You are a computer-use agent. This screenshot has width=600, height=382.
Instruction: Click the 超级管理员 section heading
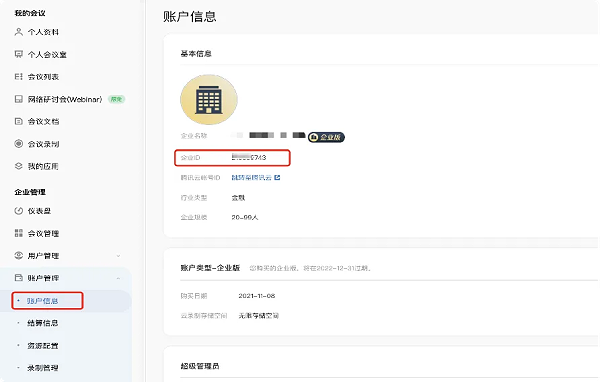(200, 366)
